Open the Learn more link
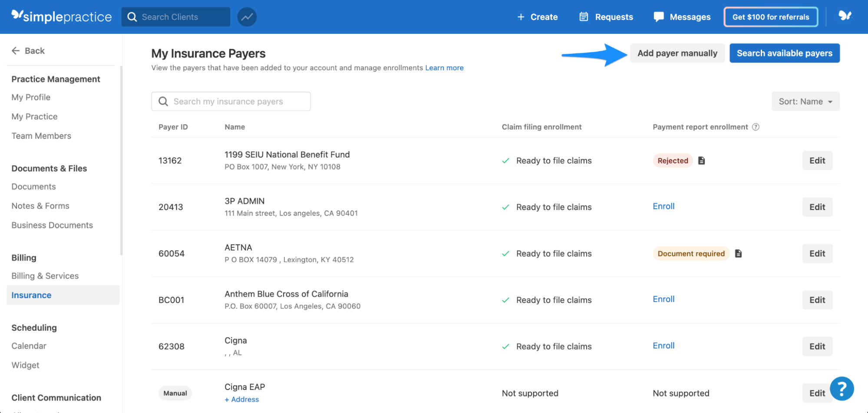The image size is (868, 413). click(x=444, y=68)
